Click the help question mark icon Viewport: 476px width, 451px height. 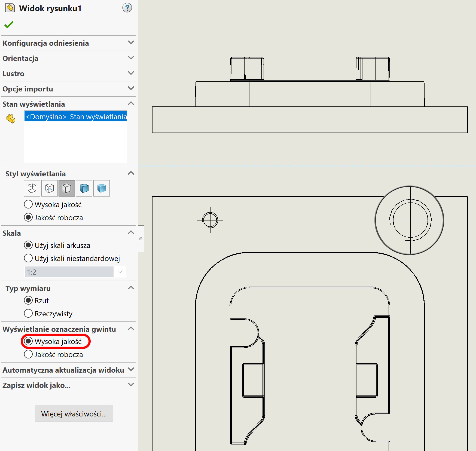[127, 8]
